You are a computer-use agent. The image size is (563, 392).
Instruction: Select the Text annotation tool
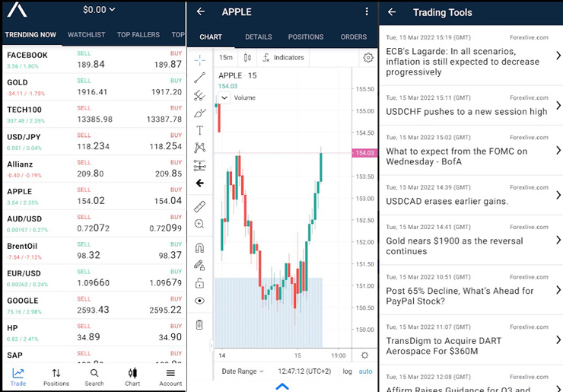[x=199, y=130]
